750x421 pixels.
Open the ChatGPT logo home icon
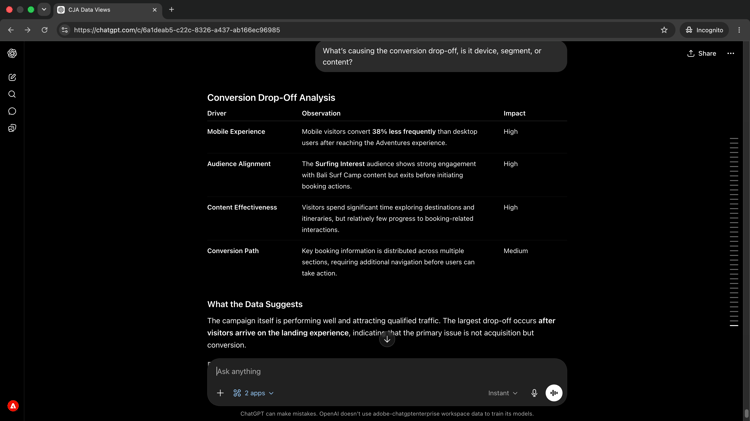12,54
